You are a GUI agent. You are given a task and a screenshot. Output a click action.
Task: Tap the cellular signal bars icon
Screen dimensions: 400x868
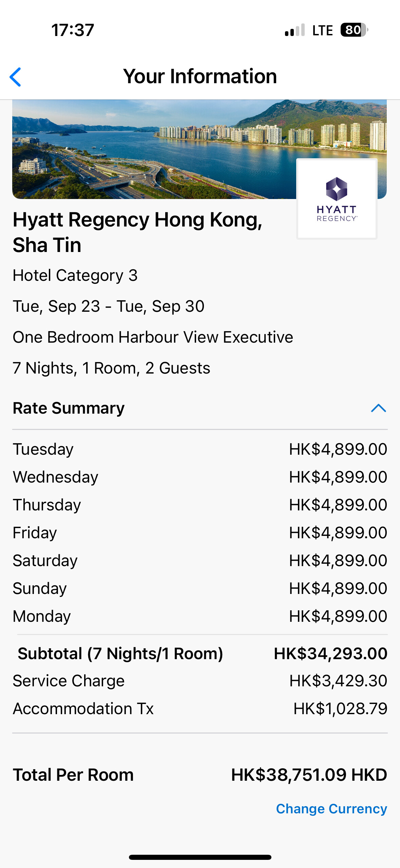(294, 30)
